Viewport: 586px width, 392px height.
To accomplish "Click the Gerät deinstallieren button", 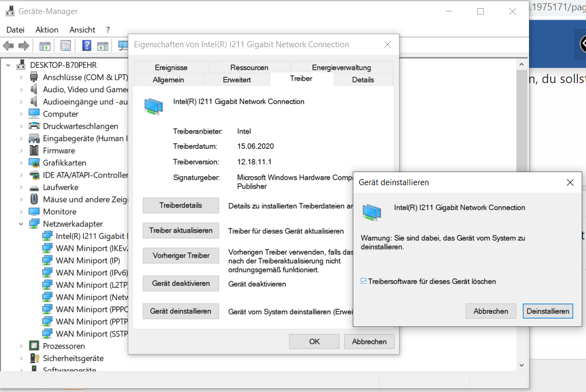I will (181, 311).
